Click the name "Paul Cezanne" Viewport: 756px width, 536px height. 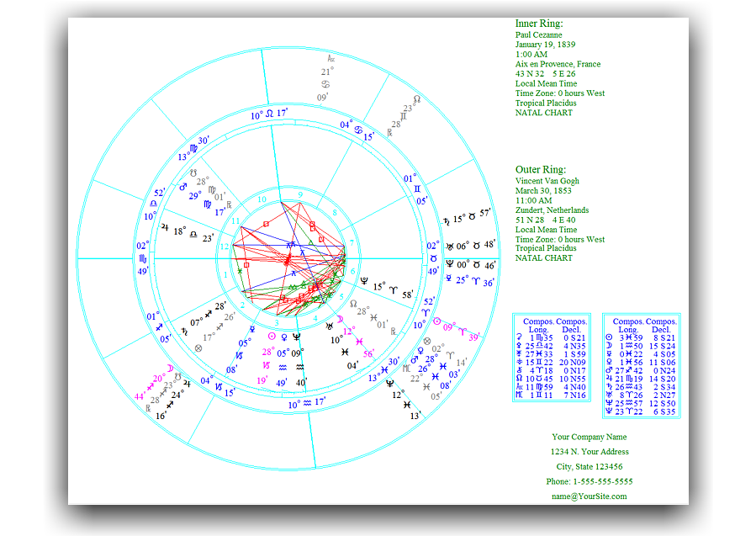point(538,34)
